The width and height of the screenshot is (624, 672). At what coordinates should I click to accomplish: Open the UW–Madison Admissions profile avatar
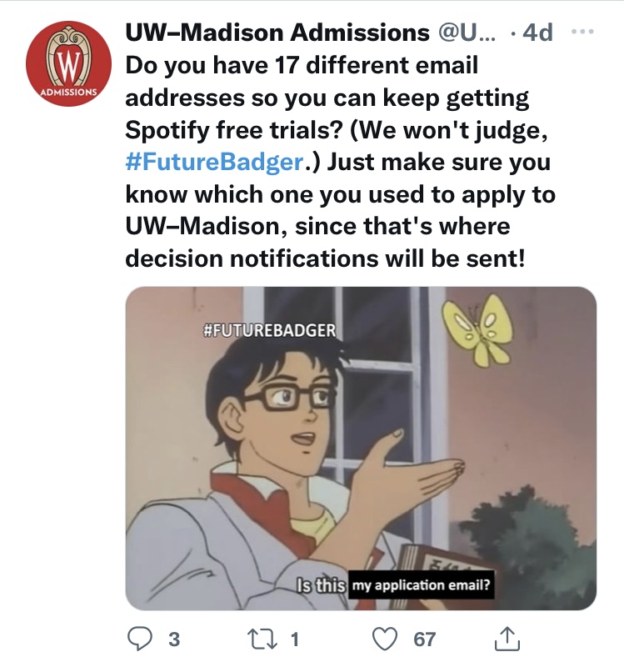click(67, 64)
